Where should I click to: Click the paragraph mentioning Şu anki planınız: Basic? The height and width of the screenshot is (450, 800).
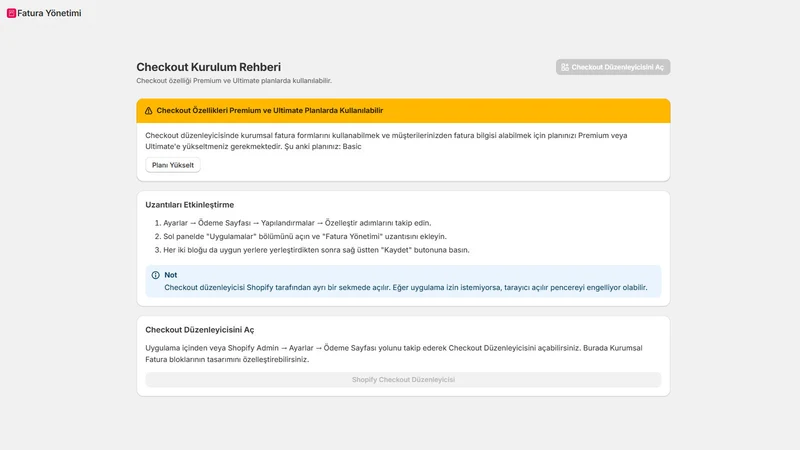point(386,141)
